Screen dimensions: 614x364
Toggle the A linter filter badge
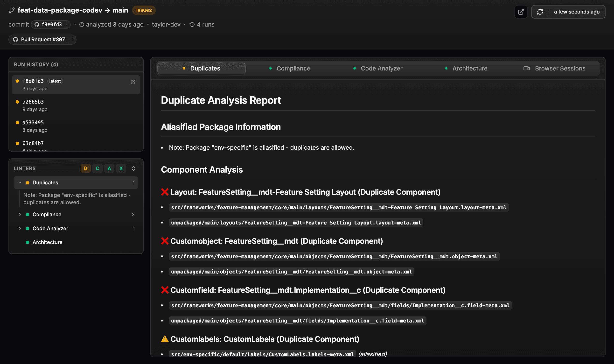pyautogui.click(x=109, y=168)
